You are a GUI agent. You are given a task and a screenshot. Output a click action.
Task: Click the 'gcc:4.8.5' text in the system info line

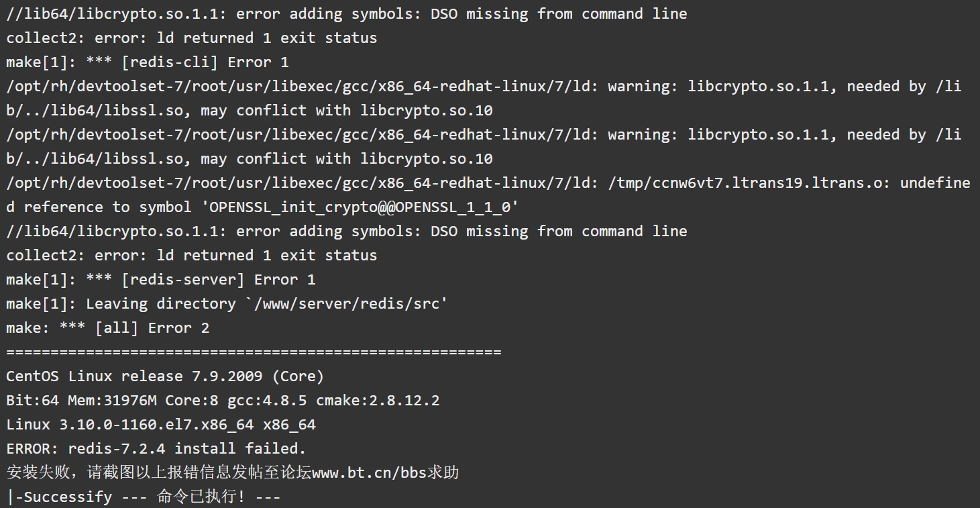point(267,400)
